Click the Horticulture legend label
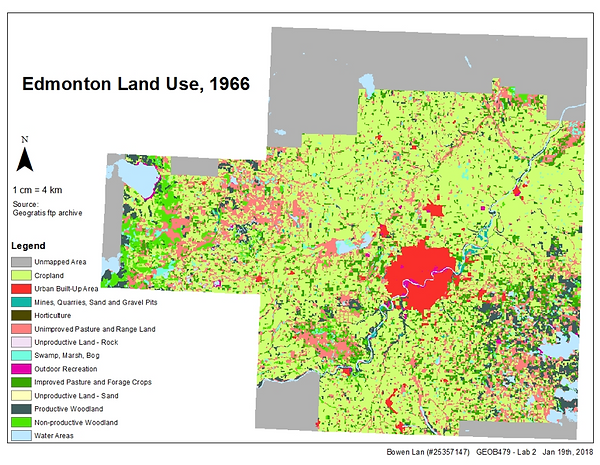 tap(52, 316)
